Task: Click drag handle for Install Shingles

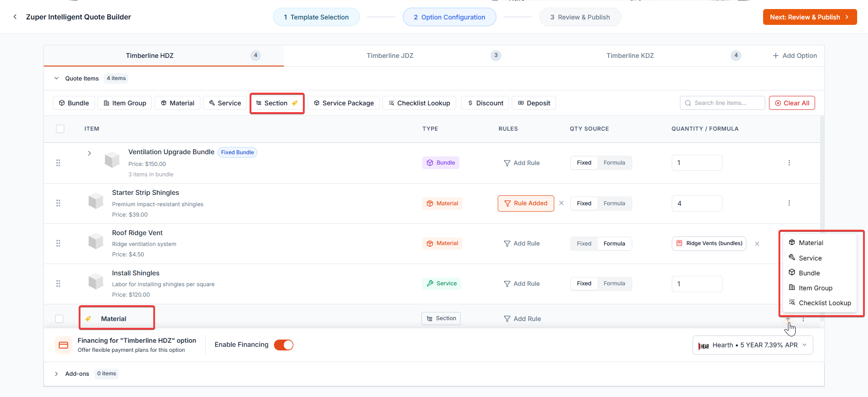Action: pyautogui.click(x=58, y=284)
